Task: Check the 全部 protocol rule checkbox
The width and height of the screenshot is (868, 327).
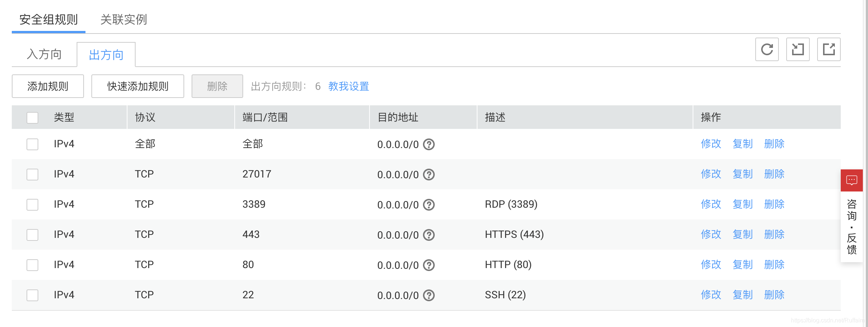Action: click(32, 144)
